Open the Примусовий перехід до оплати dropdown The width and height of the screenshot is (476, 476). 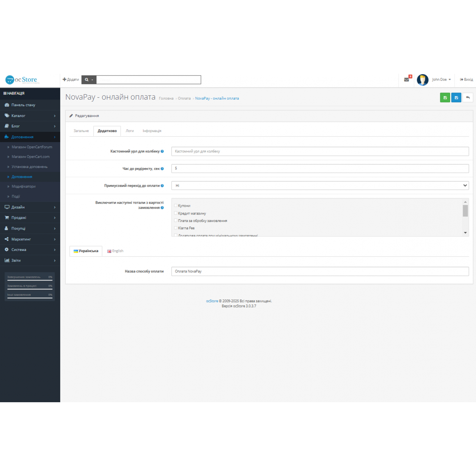320,186
